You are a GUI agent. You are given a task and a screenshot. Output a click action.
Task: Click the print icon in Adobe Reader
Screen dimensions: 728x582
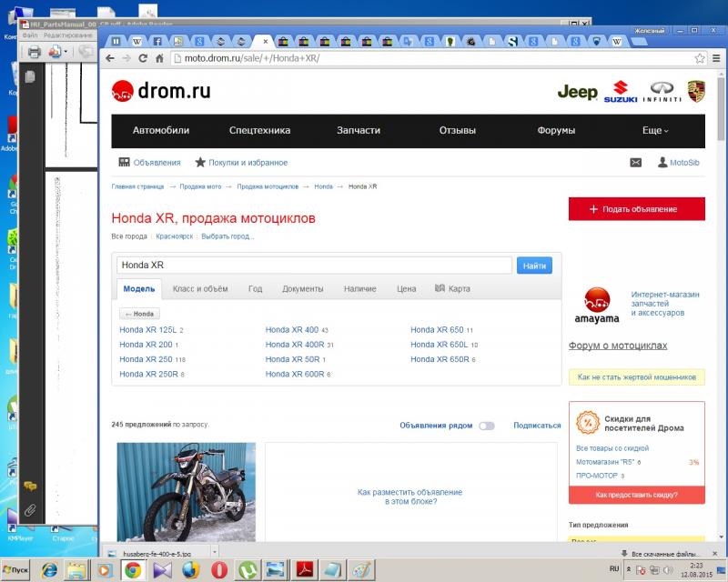[34, 52]
